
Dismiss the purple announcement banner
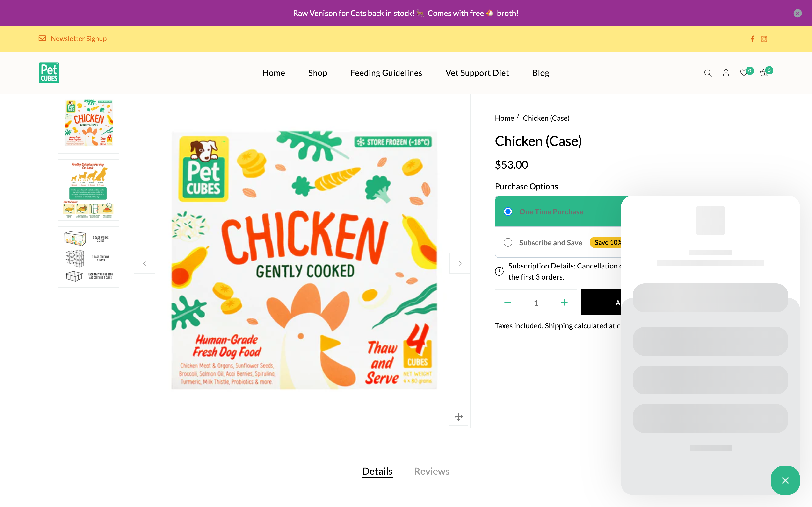pyautogui.click(x=797, y=13)
